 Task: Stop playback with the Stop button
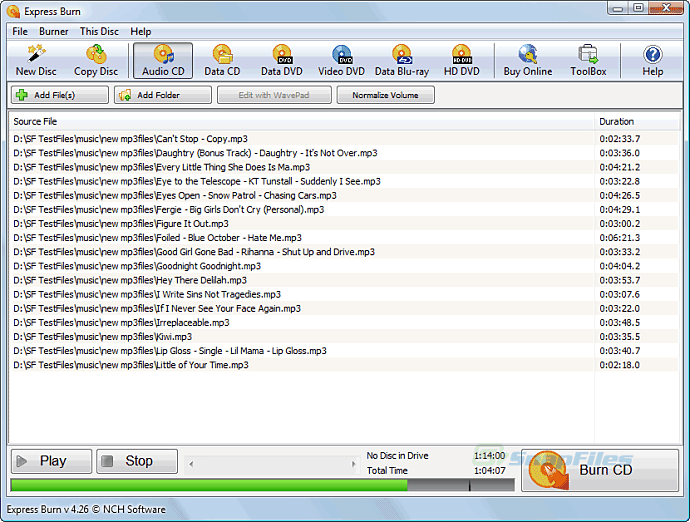point(137,461)
